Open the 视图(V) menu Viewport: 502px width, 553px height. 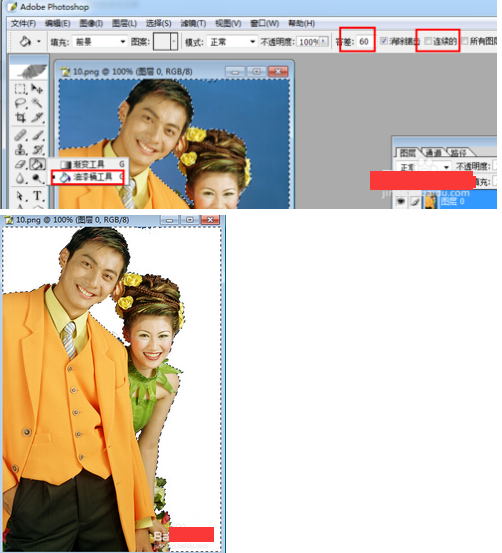click(228, 24)
